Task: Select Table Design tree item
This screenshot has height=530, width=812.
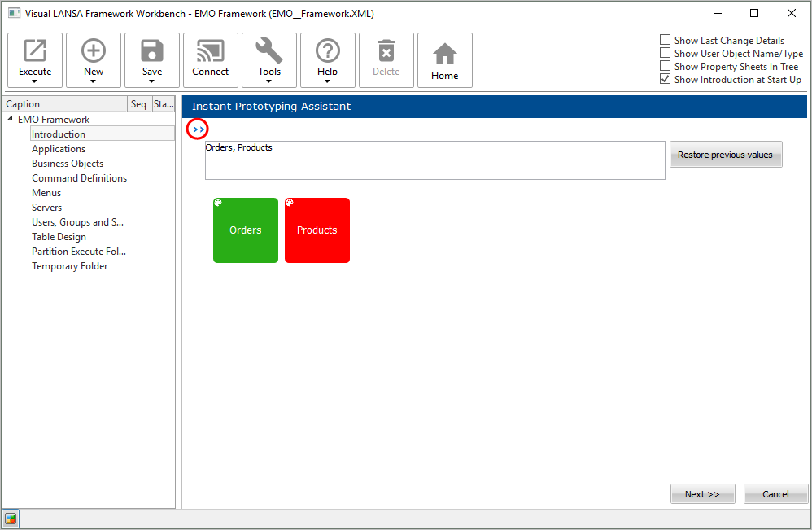Action: pos(59,237)
